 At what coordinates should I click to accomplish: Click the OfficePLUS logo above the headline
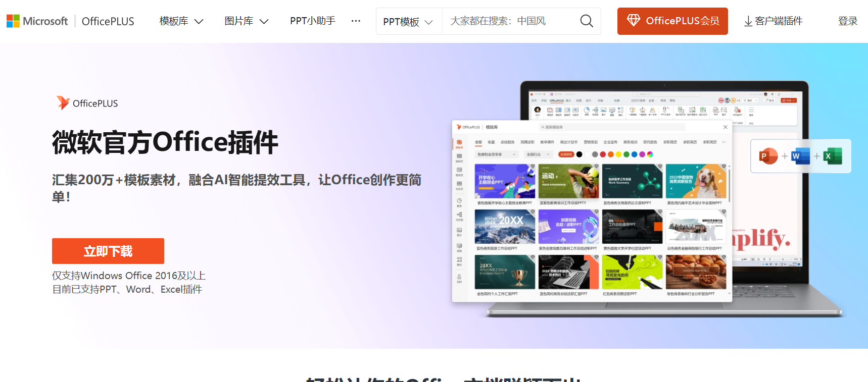click(87, 103)
